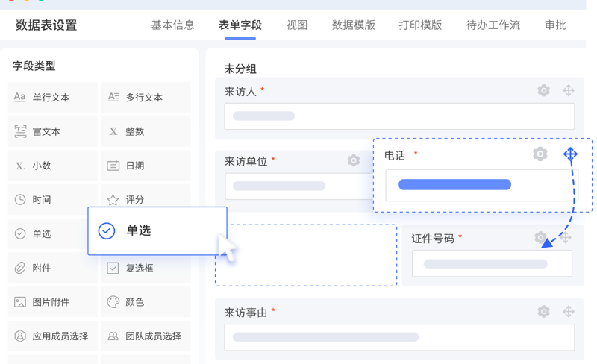Open the 视图 tab

[297, 25]
